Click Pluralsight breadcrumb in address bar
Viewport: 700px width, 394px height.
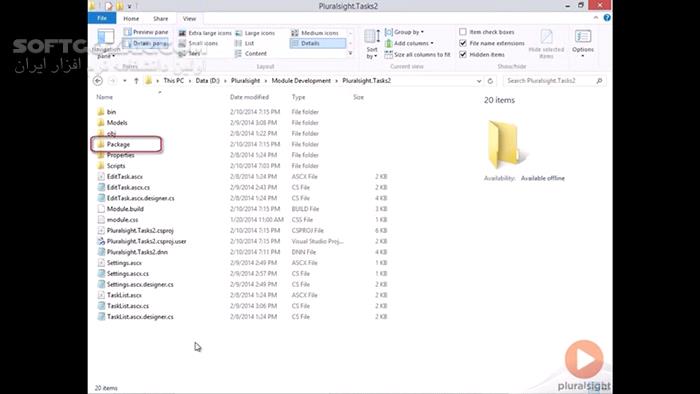(x=245, y=81)
